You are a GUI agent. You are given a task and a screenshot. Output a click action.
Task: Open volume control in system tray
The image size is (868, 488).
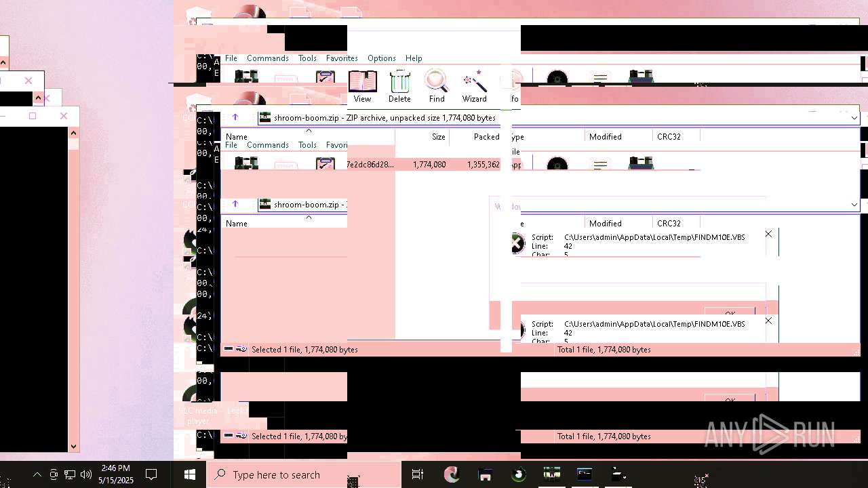(x=85, y=475)
